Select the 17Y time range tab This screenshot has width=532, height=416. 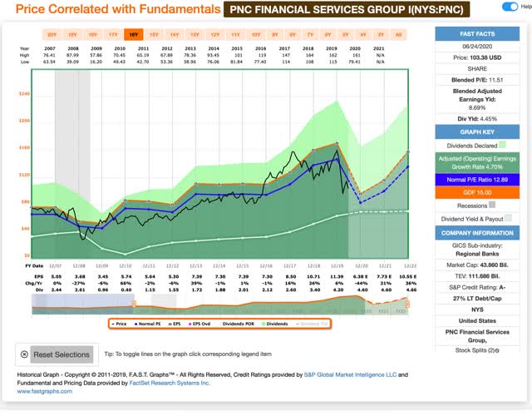(x=113, y=35)
